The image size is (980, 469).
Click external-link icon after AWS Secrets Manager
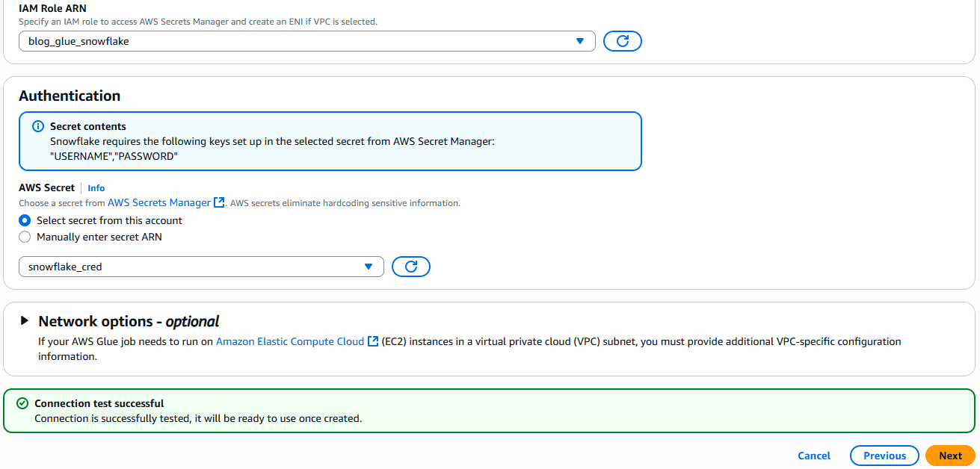[219, 202]
